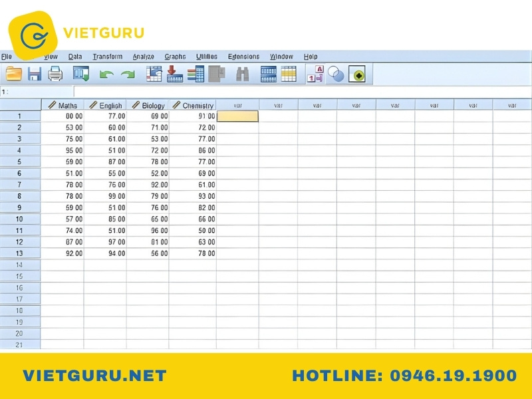Click the grayed-out Run descriptive statistics icon
The image size is (532, 399).
click(217, 74)
